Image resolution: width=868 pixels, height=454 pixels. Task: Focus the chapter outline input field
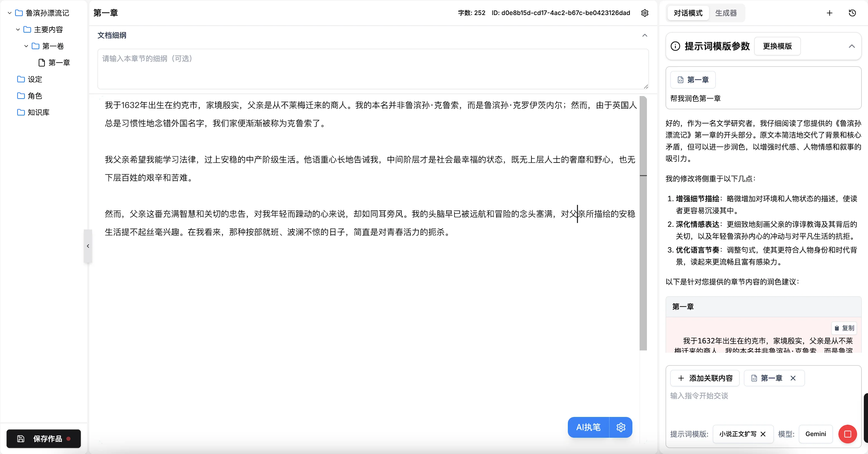pos(373,69)
